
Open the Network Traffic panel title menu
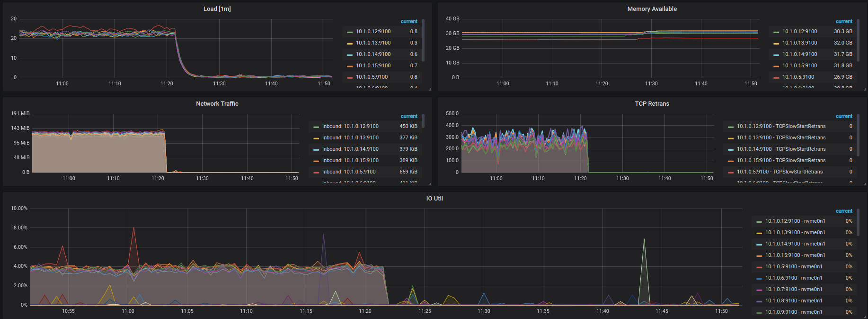[217, 104]
